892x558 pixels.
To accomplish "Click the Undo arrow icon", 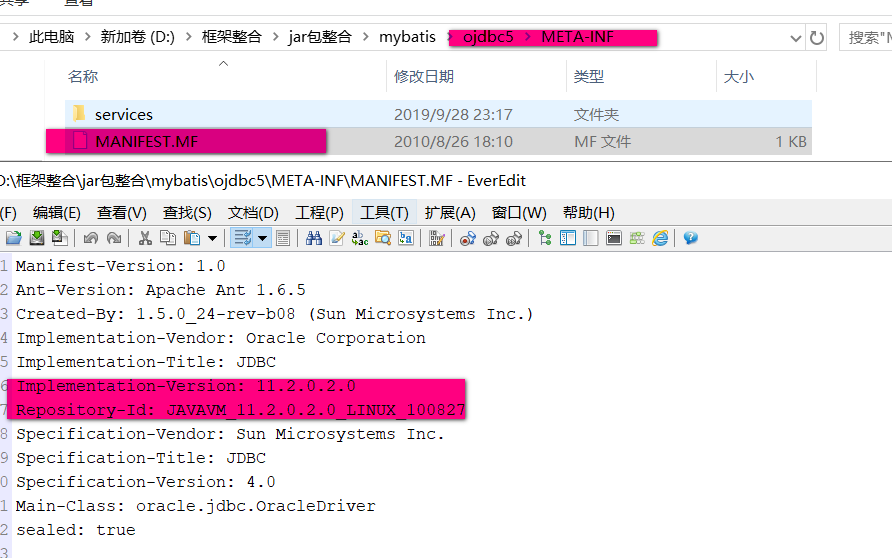I will (90, 238).
